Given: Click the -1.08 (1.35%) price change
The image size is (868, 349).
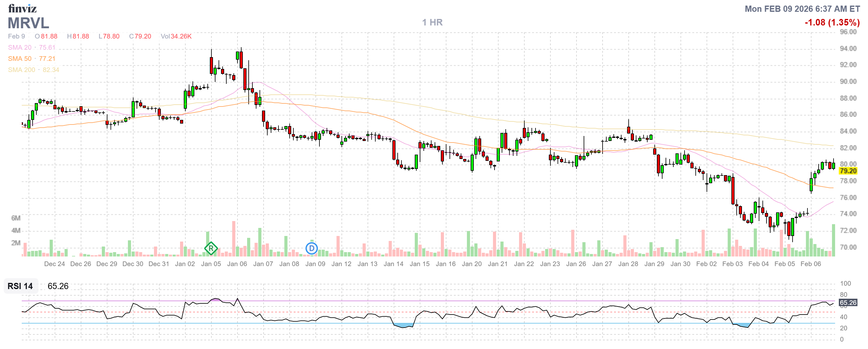Looking at the screenshot, I should tap(832, 23).
